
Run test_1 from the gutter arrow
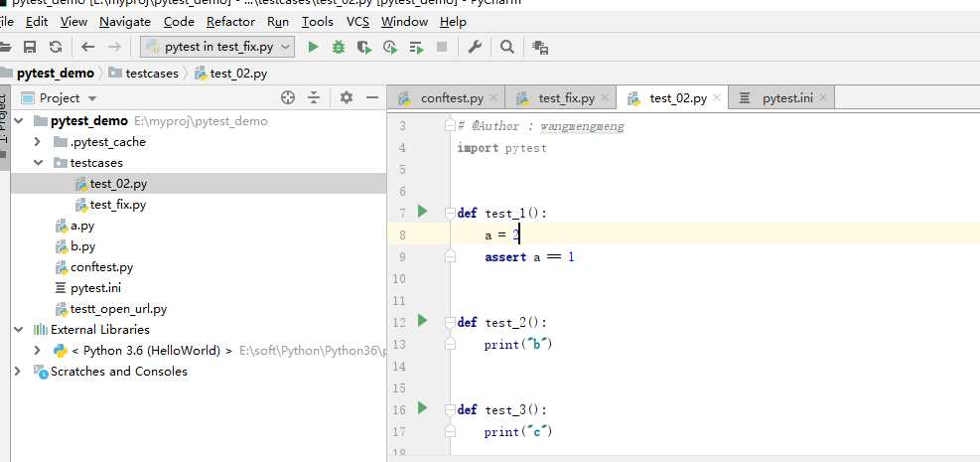coord(423,212)
